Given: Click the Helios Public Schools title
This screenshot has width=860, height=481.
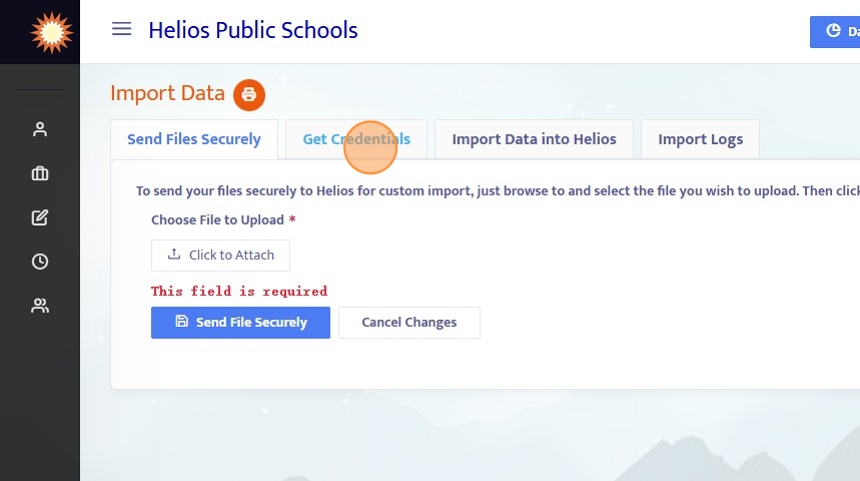Looking at the screenshot, I should point(253,30).
